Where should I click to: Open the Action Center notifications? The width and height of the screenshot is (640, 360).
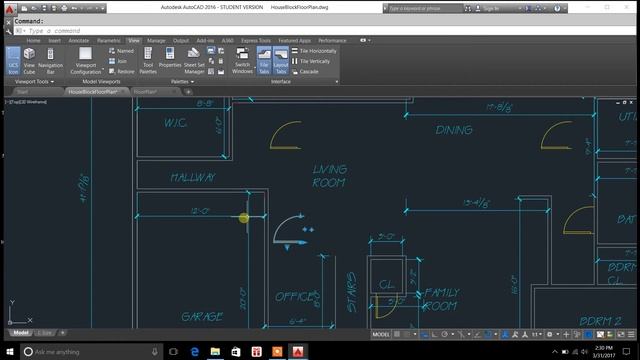coord(626,351)
